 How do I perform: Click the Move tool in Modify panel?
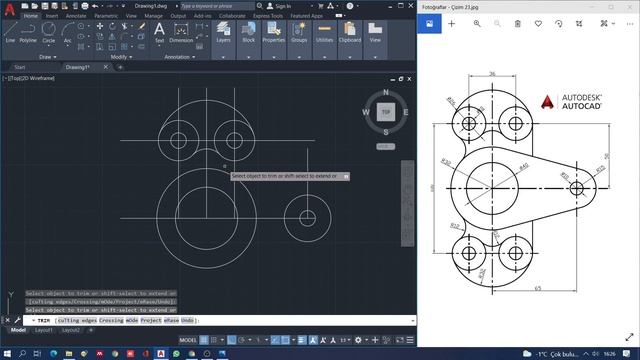tap(100, 26)
